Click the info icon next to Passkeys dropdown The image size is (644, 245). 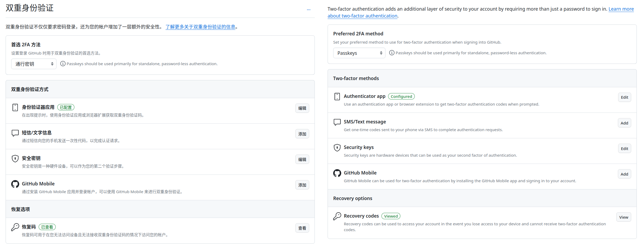(392, 53)
